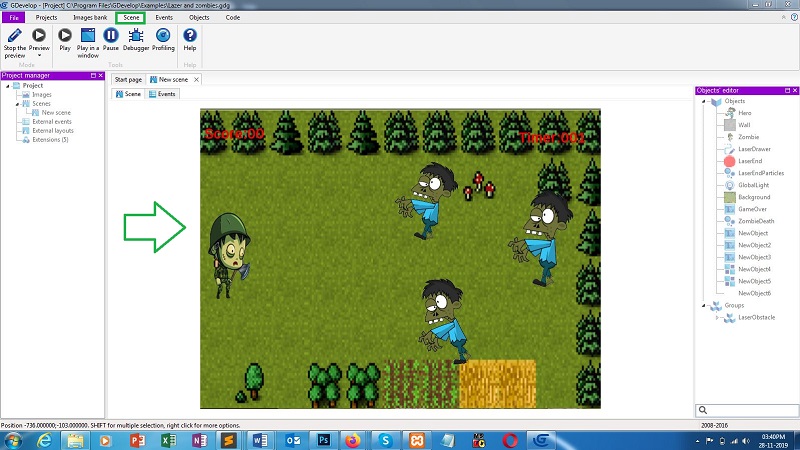
Task: Collapse the Scenes tree node
Action: point(17,104)
